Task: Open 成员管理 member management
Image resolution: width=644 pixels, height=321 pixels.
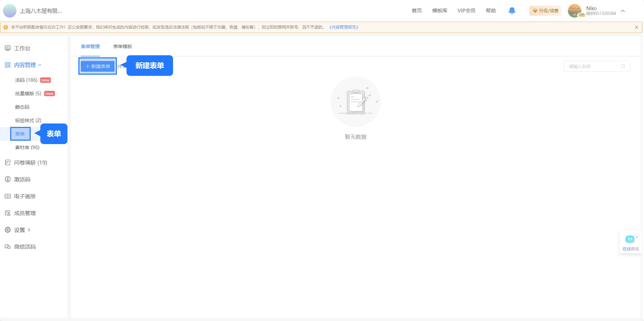Action: 25,213
